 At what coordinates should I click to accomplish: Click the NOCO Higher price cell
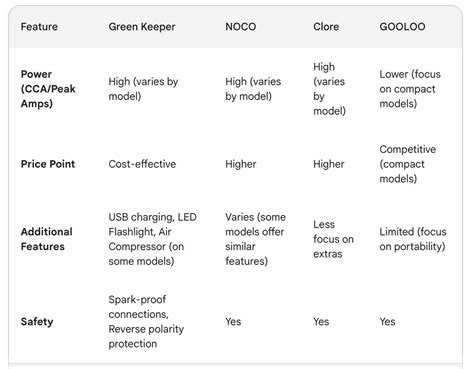241,164
